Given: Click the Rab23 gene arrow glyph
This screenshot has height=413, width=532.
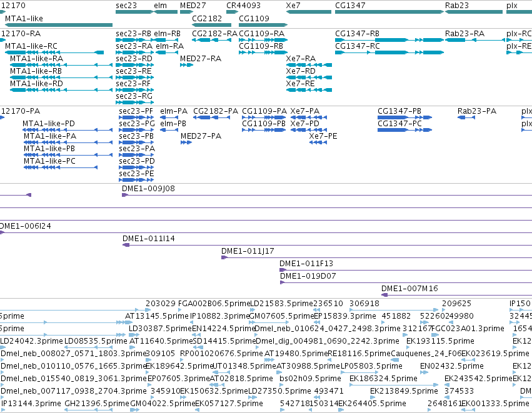Looking at the screenshot, I should [x=474, y=12].
